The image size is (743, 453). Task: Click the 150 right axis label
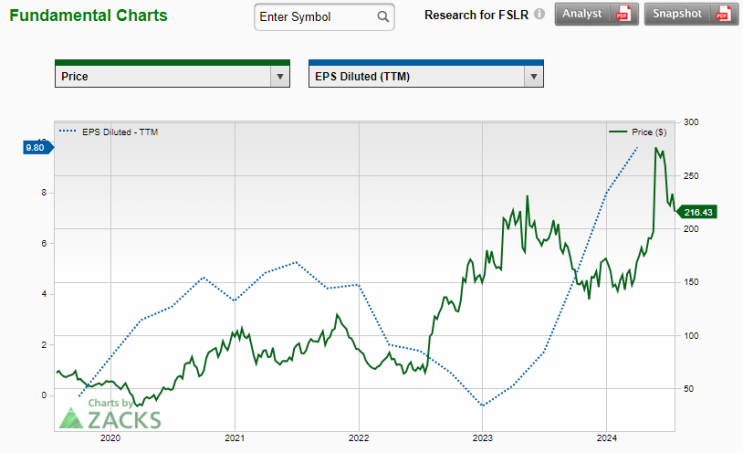(691, 282)
